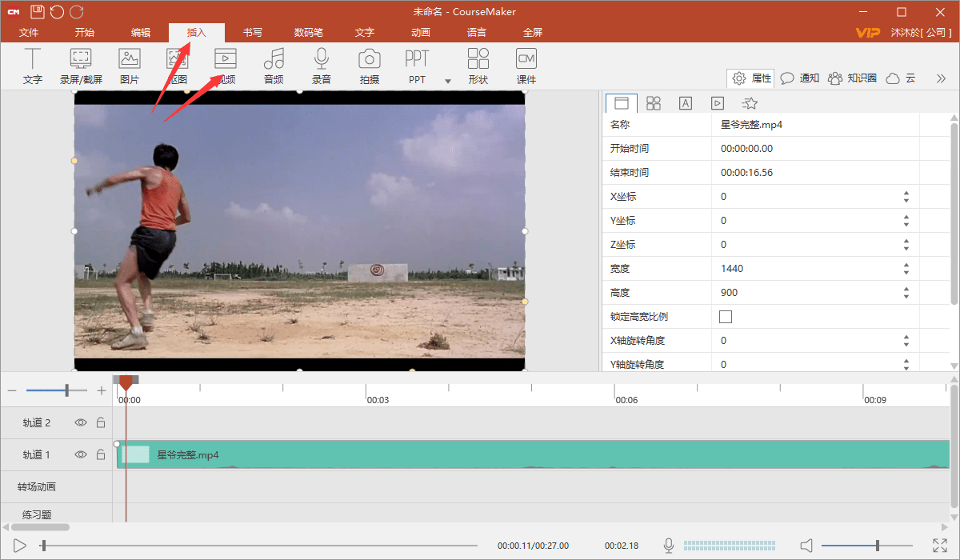Image resolution: width=960 pixels, height=560 pixels.
Task: Click the 课件 courseware icon
Action: (526, 66)
